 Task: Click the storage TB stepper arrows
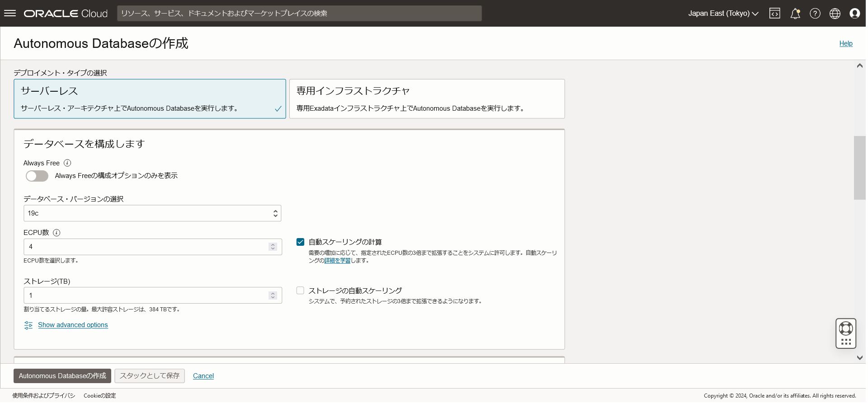273,295
